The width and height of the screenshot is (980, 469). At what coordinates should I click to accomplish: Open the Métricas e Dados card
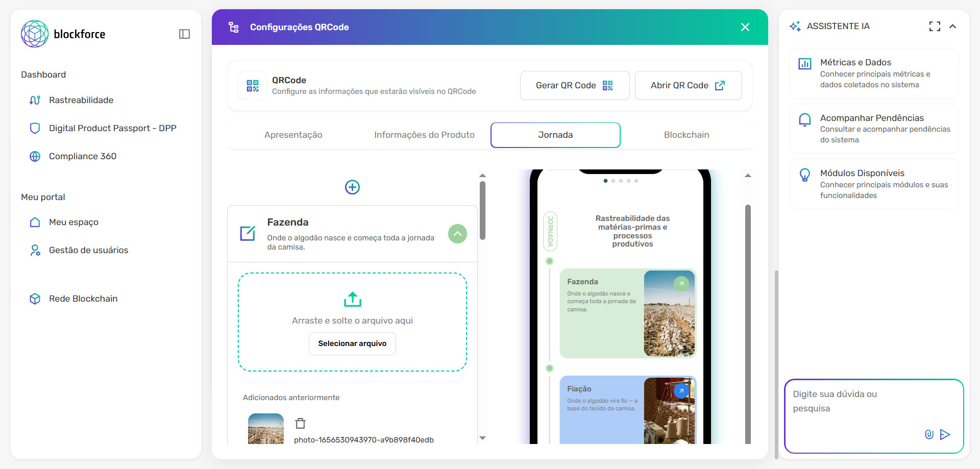point(874,73)
